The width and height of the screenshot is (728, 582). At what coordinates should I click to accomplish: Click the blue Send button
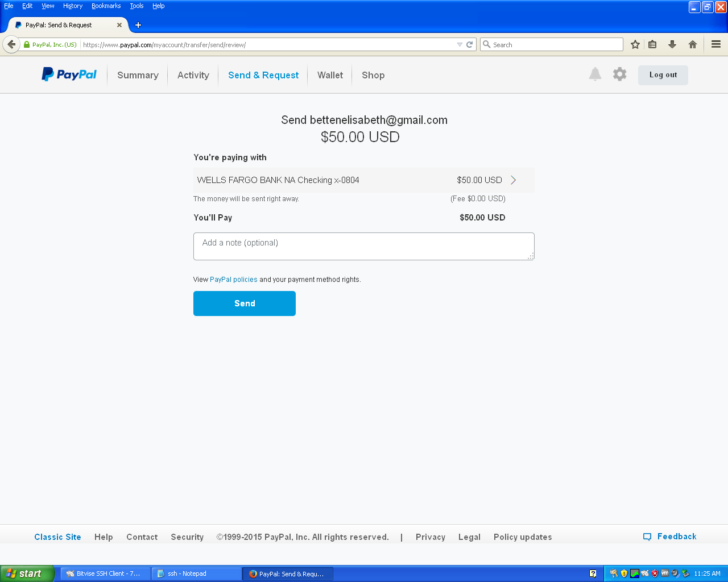pyautogui.click(x=245, y=304)
